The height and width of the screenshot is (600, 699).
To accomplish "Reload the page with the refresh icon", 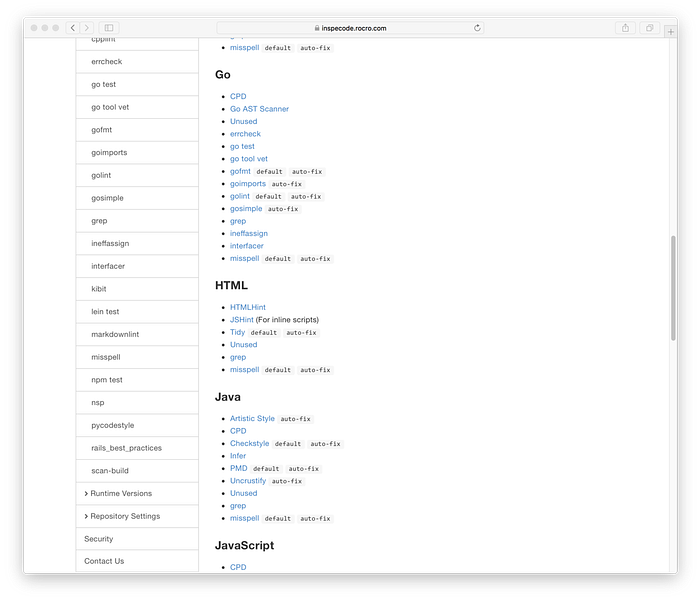I will (x=477, y=28).
